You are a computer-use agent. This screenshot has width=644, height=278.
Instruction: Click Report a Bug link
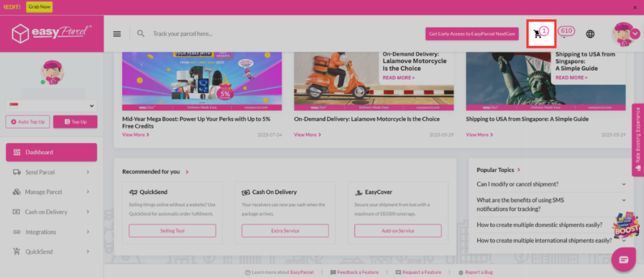[476, 273]
